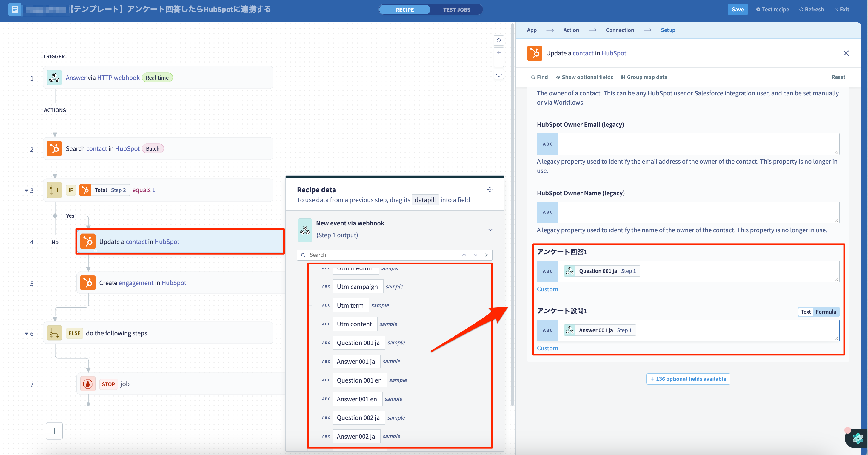Click the HubSpot icon in Search contact step
868x455 pixels.
54,148
